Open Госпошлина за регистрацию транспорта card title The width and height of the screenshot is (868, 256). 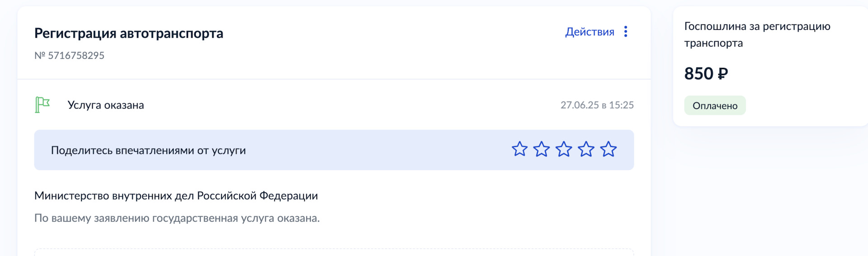click(757, 34)
